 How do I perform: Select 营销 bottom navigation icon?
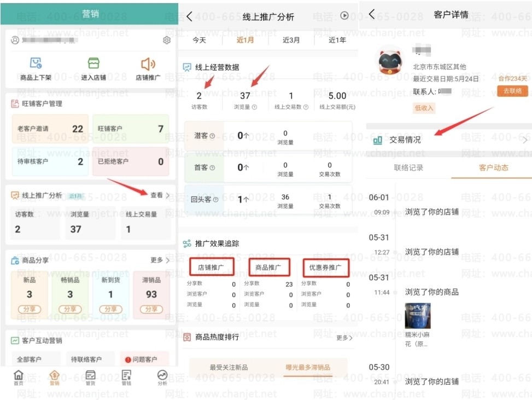[x=54, y=375]
